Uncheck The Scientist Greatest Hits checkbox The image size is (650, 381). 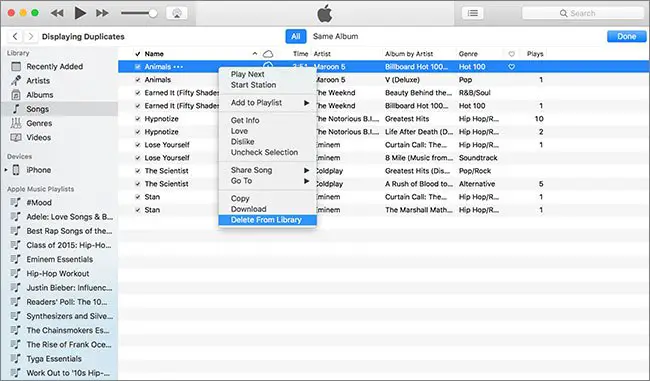(138, 171)
